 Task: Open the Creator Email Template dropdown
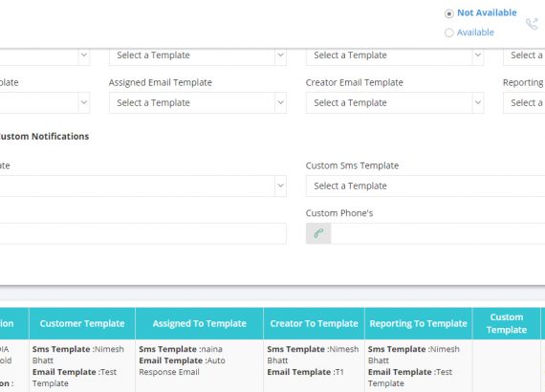(395, 103)
